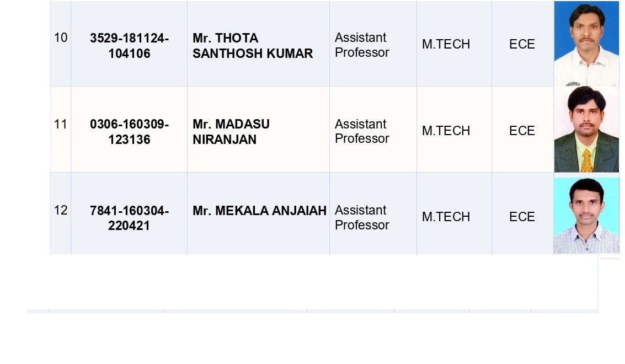Select M.TECH in Thota Santhosh Kumar's row

pyautogui.click(x=446, y=45)
